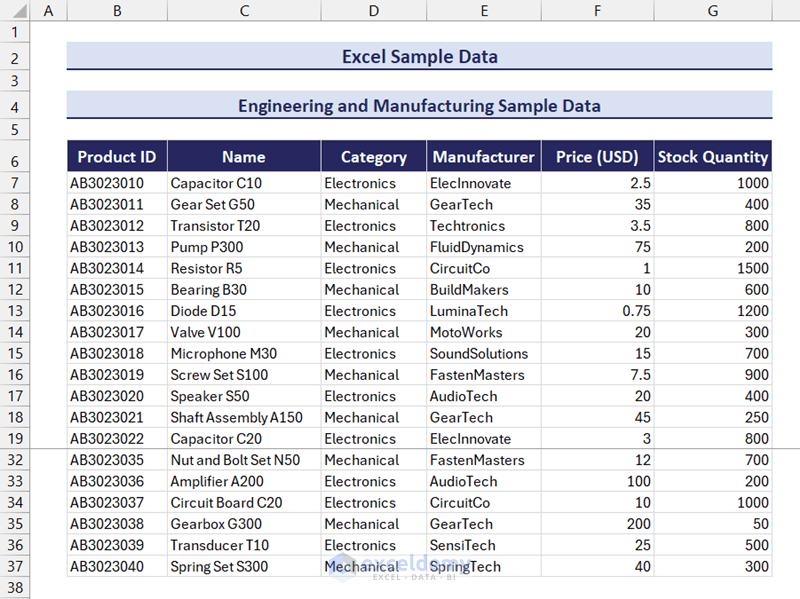Select column header D
The height and width of the screenshot is (599, 800).
(373, 11)
